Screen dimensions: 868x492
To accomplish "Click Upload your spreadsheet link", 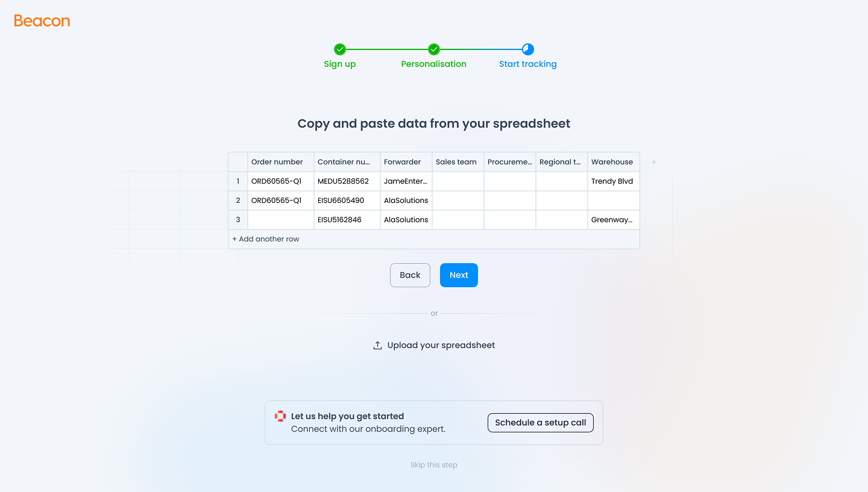I will click(x=441, y=345).
